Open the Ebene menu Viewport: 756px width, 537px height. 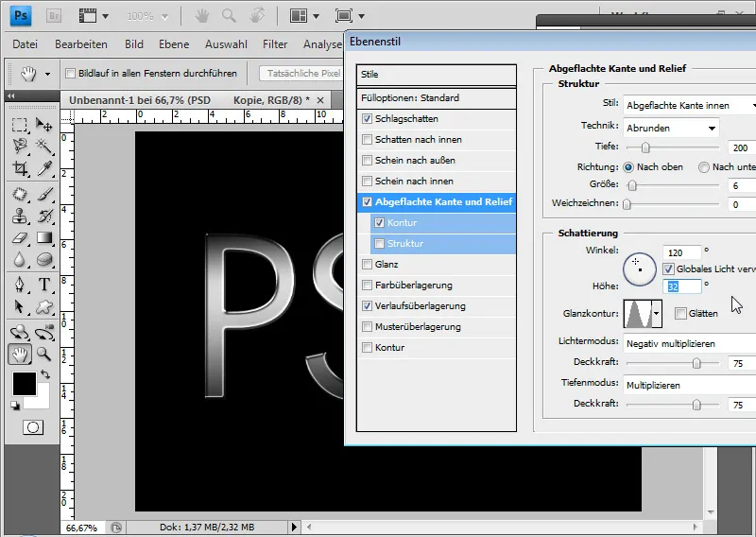coord(174,43)
